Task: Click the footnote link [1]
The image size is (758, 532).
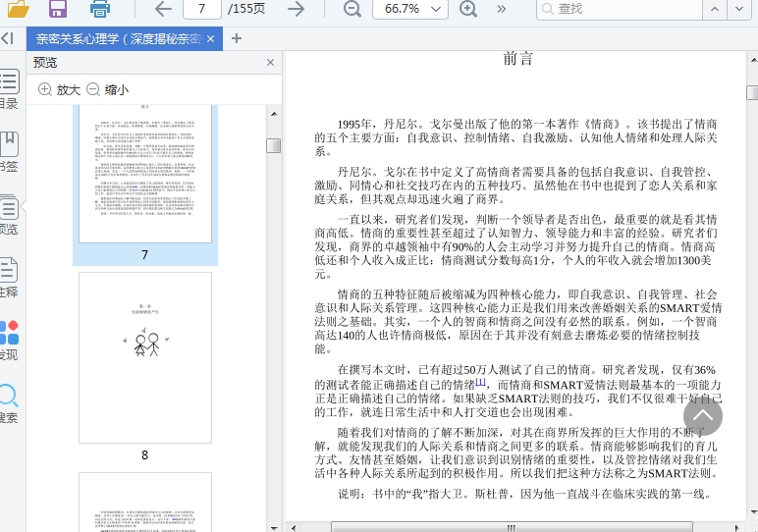Action: 480,382
